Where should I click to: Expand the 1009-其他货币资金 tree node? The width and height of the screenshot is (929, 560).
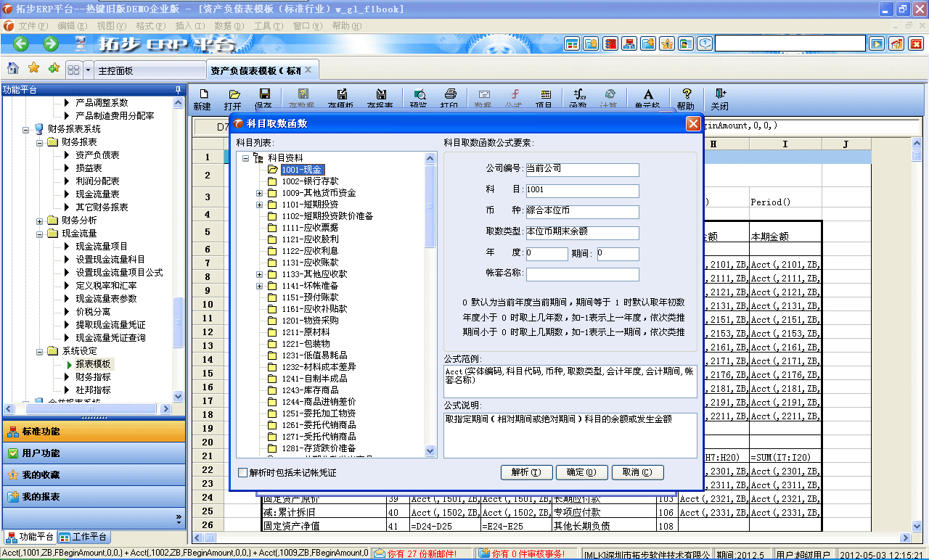[x=258, y=193]
